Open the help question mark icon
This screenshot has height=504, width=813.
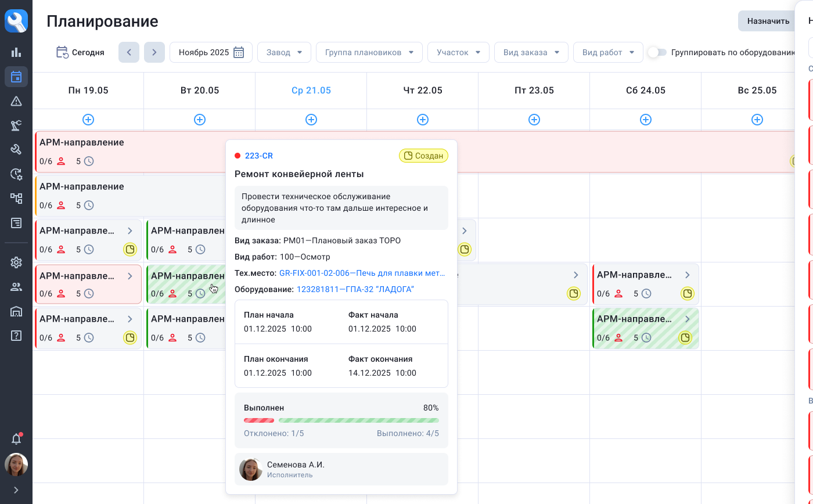point(16,336)
